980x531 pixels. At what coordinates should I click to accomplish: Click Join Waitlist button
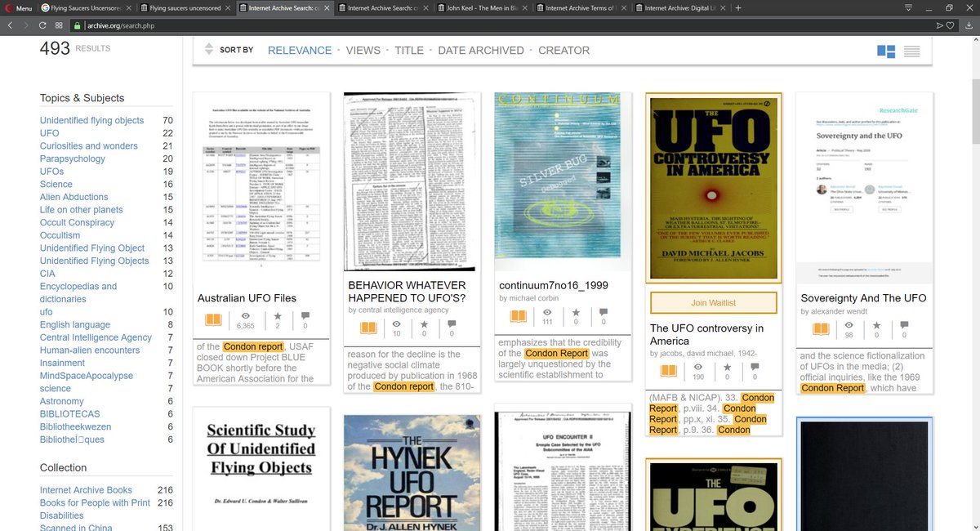click(x=713, y=302)
